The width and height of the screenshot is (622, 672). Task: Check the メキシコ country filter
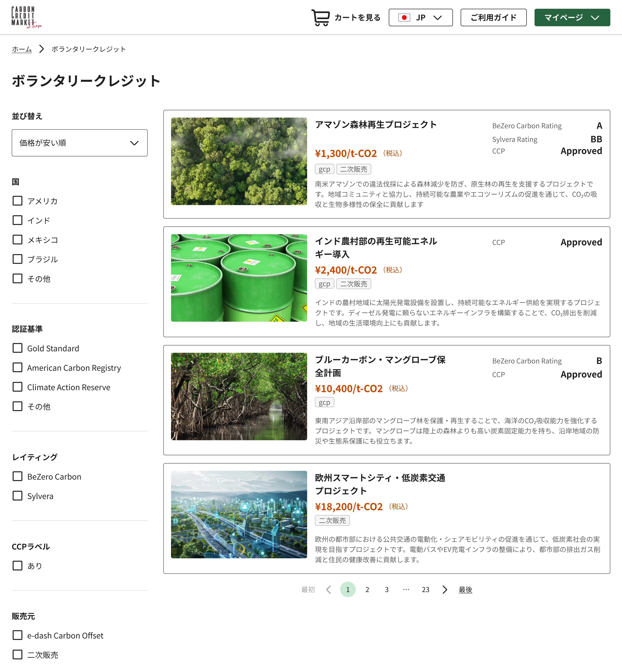(17, 240)
